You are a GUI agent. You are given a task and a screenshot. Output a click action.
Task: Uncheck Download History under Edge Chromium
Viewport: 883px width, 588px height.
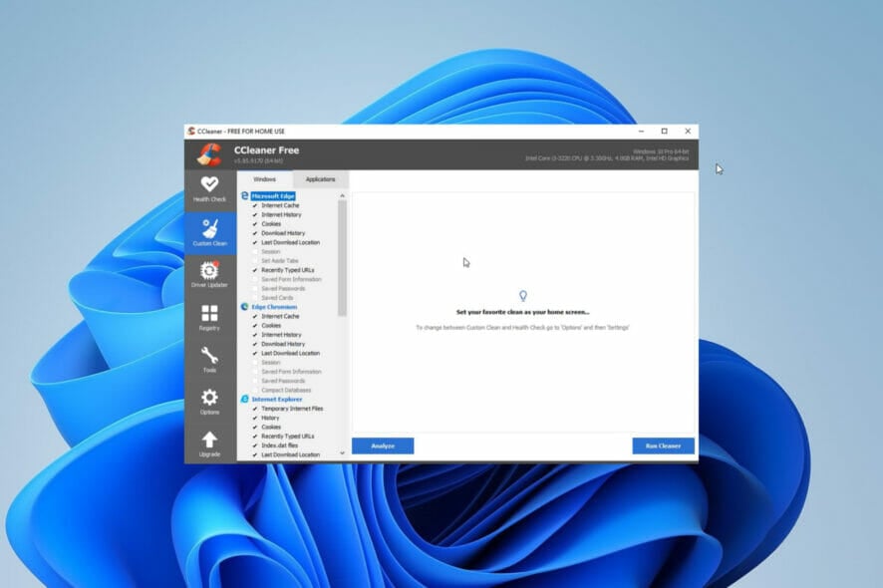(x=255, y=344)
